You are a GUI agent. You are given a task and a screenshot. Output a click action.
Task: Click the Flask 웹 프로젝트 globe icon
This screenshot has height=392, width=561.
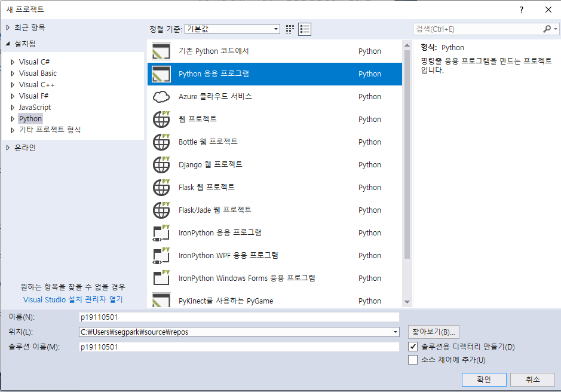click(161, 187)
